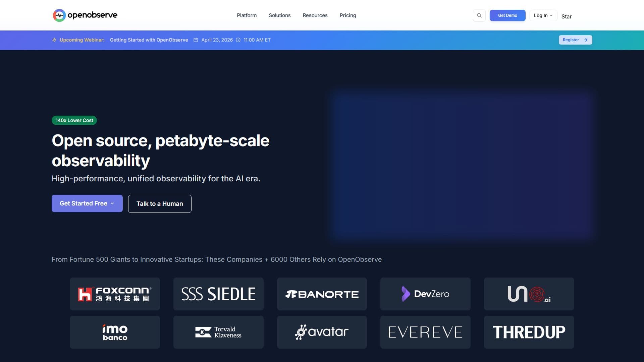Click the 11:00 AM ET time text
Image resolution: width=644 pixels, height=362 pixels.
[x=257, y=40]
